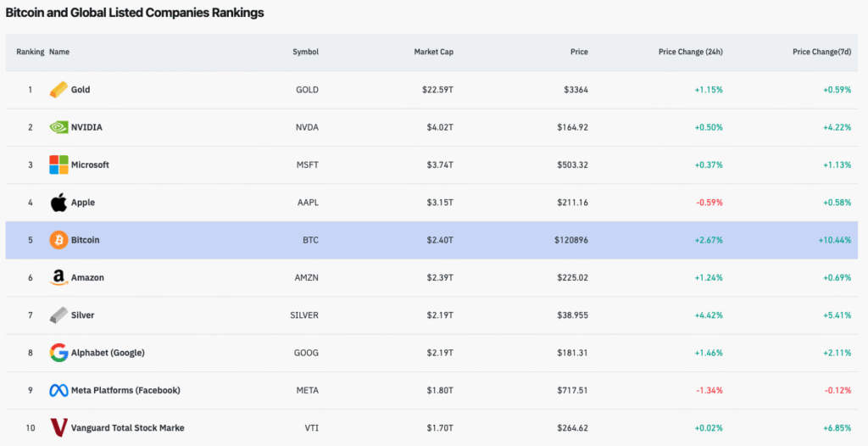
Task: Select the GOOG symbol cell
Action: 307,353
